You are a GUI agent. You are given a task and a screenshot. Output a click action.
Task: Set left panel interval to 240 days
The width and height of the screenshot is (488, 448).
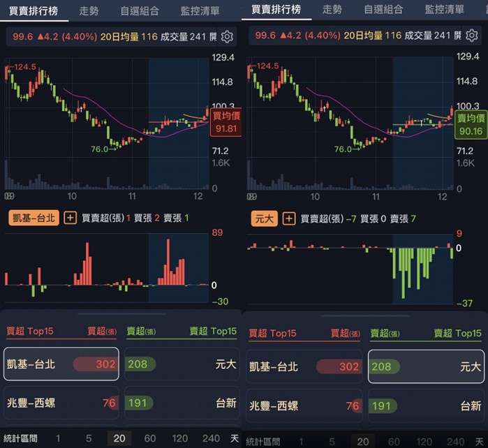tap(211, 438)
